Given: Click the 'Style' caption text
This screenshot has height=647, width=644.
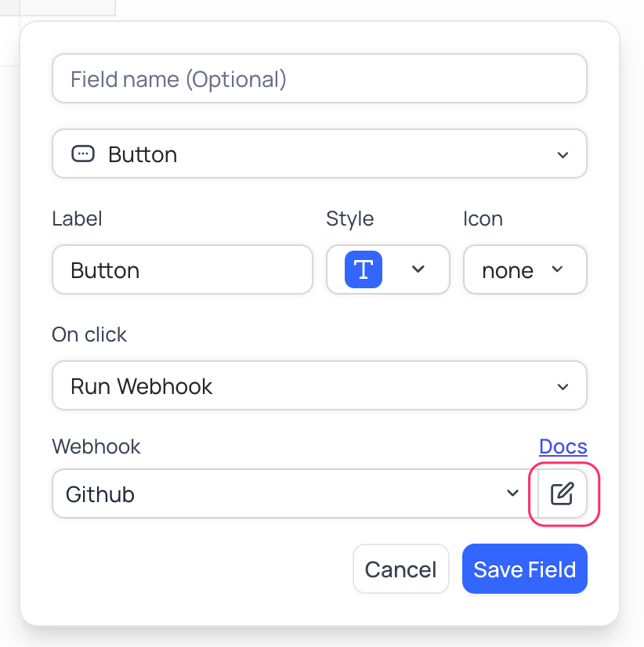Looking at the screenshot, I should click(x=349, y=219).
